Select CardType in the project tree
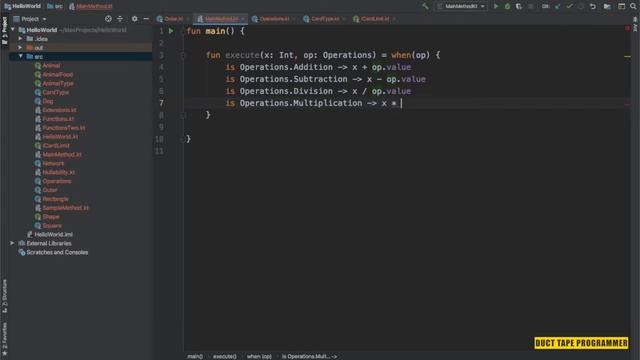 [x=56, y=92]
